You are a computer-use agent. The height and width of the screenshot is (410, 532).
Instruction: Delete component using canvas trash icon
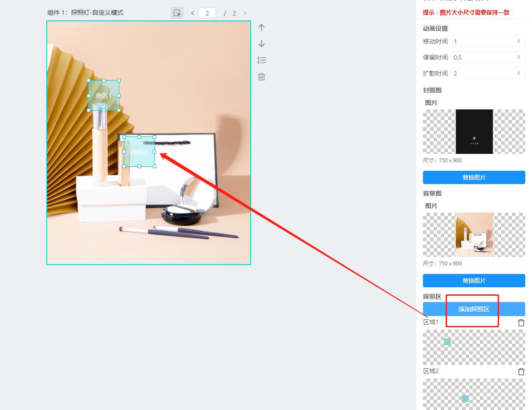point(261,77)
